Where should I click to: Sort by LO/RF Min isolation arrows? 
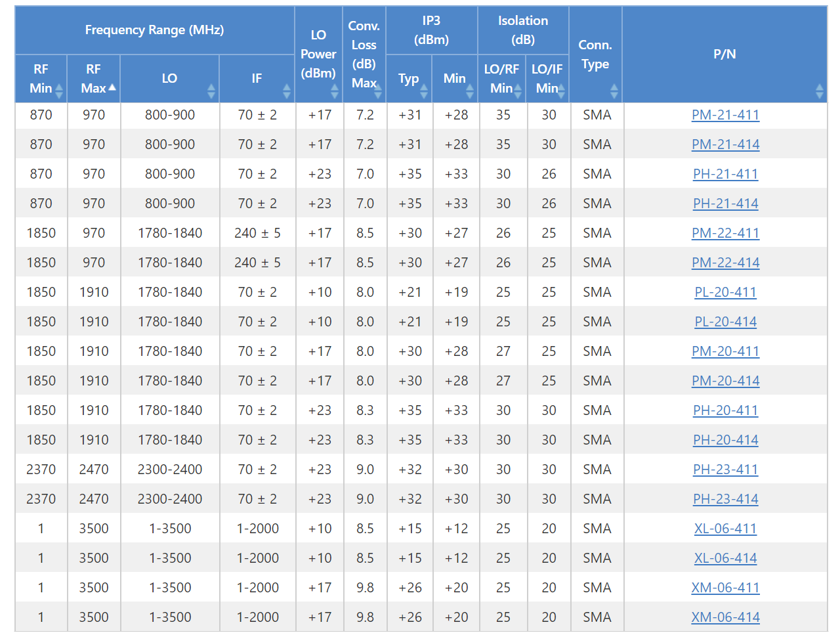[518, 91]
